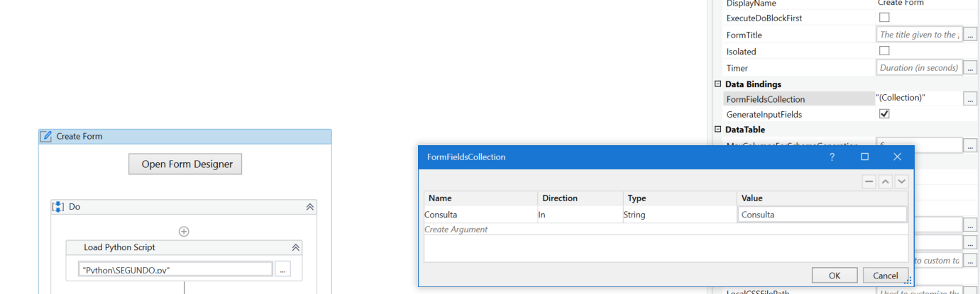
Task: Collapse the Load Python Script activity
Action: (296, 247)
